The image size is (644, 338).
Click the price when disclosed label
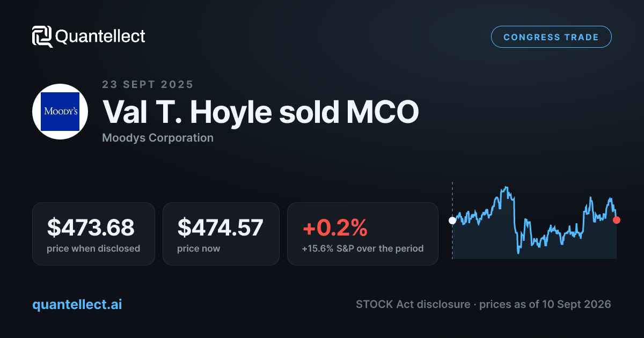tap(93, 248)
